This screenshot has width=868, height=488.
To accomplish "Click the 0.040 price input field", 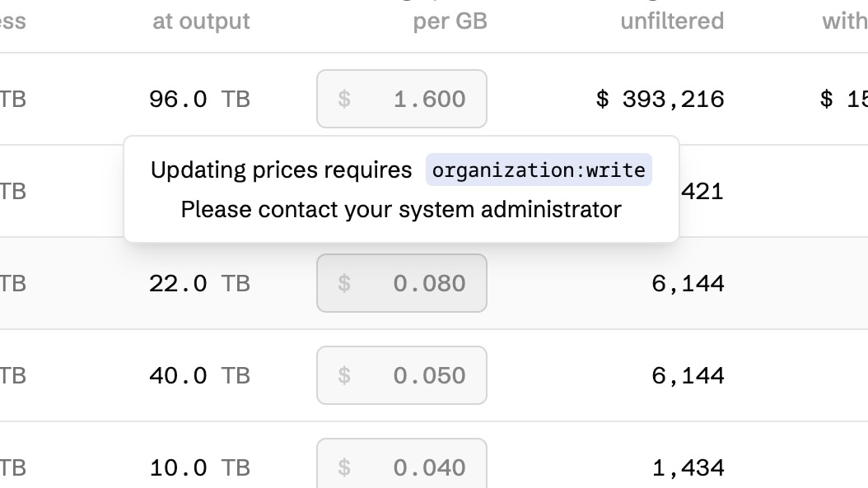I will coord(402,466).
